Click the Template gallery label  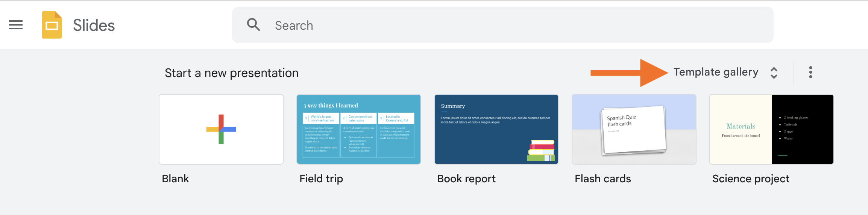[x=716, y=72]
